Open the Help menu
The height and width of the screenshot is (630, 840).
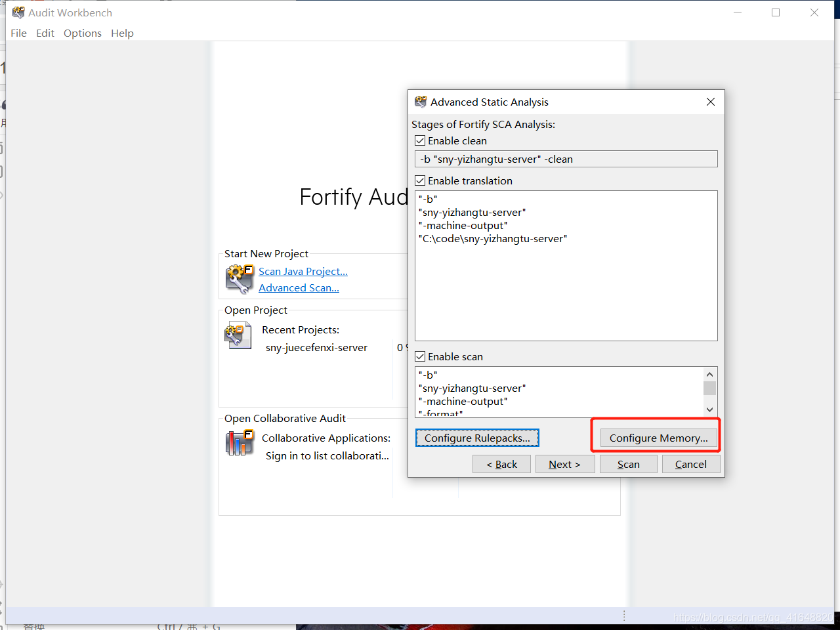[122, 33]
